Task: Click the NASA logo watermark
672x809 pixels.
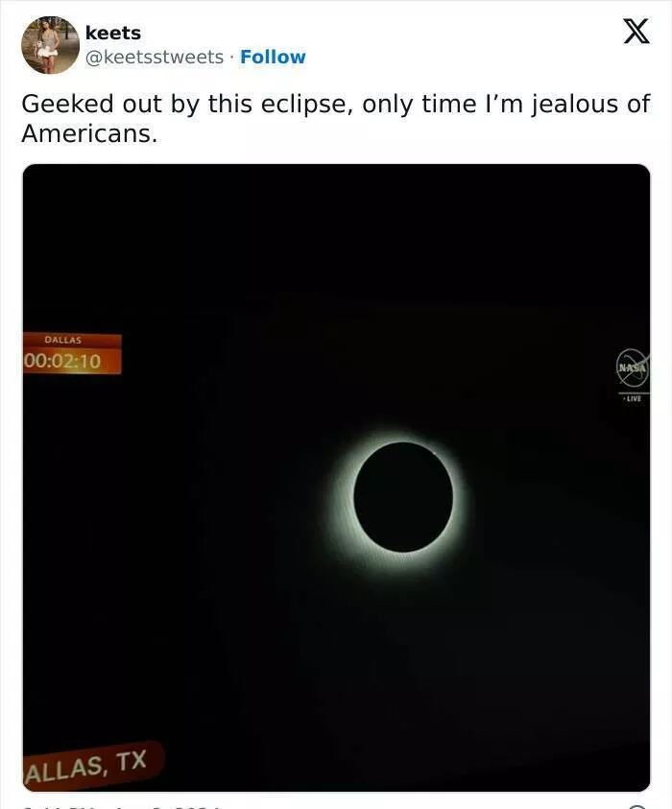Action: point(633,368)
